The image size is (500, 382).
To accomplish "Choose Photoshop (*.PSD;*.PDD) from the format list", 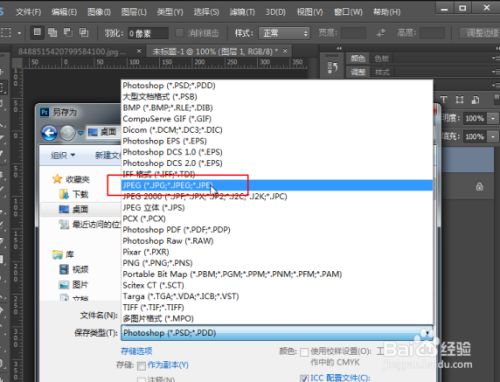I will pos(277,85).
